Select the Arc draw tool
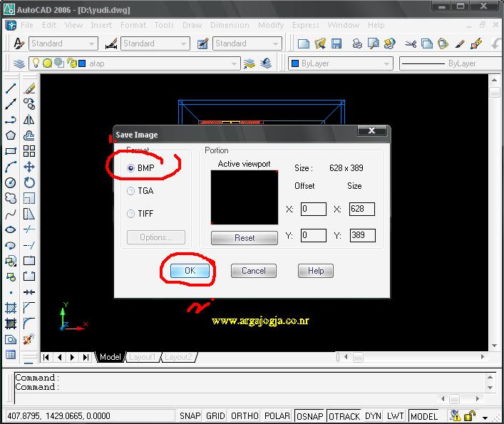Screen dimensions: 504x424 pos(11,167)
